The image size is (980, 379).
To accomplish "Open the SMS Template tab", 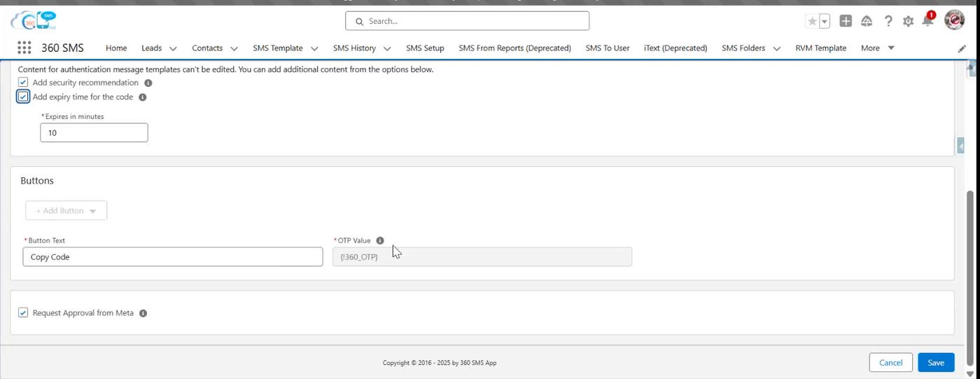I will pos(278,48).
